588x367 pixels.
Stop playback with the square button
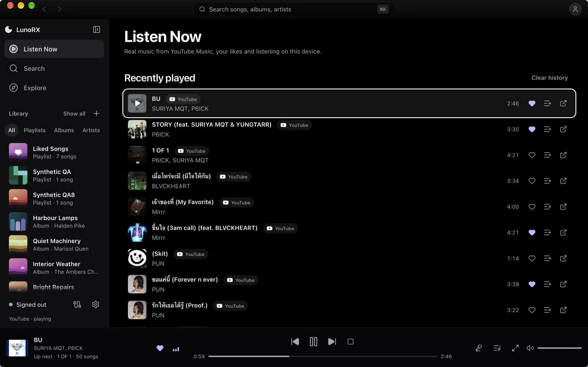coord(350,342)
